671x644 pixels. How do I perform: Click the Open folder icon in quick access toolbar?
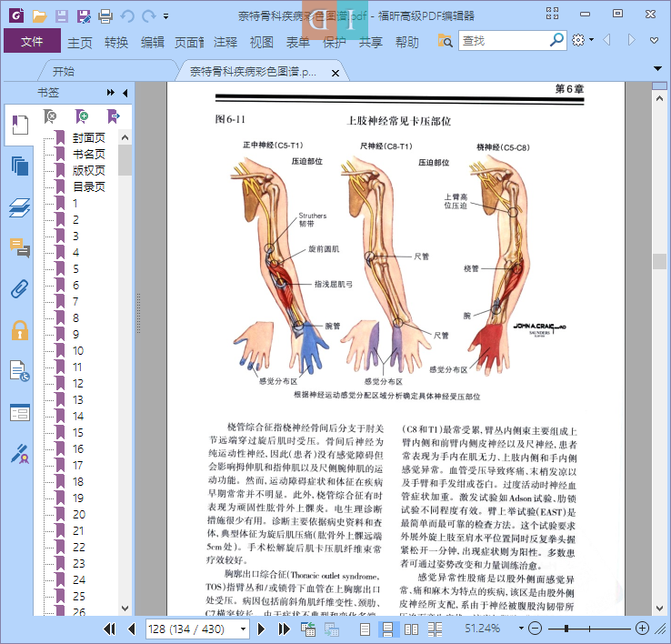tap(39, 16)
